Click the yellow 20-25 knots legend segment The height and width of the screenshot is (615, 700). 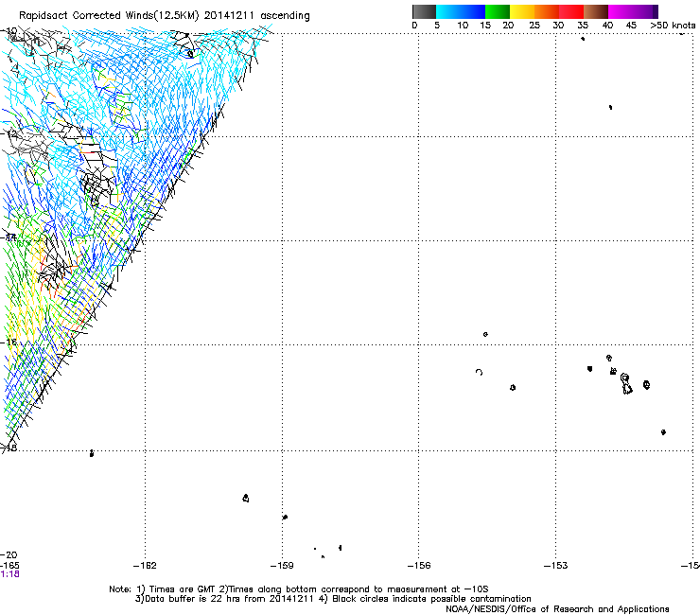(522, 11)
